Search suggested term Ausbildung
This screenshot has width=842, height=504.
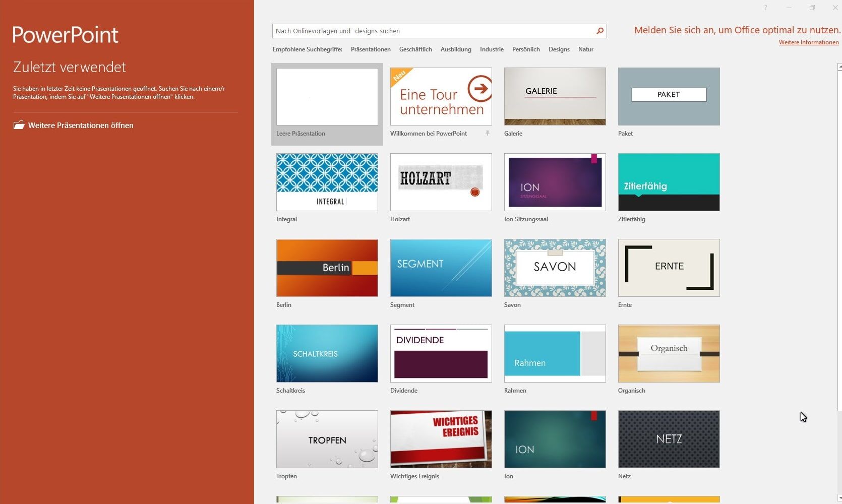coord(456,49)
